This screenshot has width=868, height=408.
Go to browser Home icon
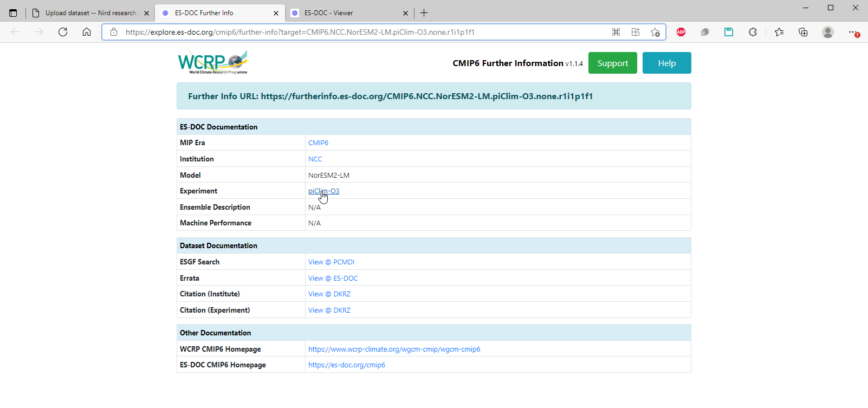[87, 32]
